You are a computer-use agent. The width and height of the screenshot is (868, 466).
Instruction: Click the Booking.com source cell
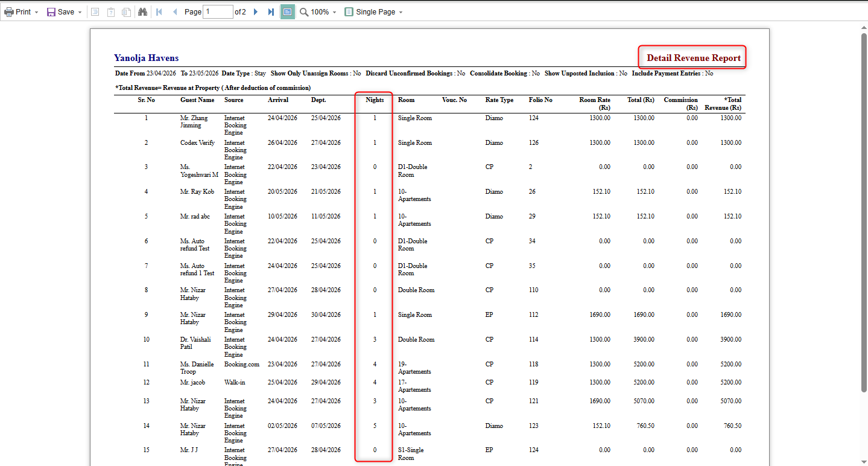(242, 365)
